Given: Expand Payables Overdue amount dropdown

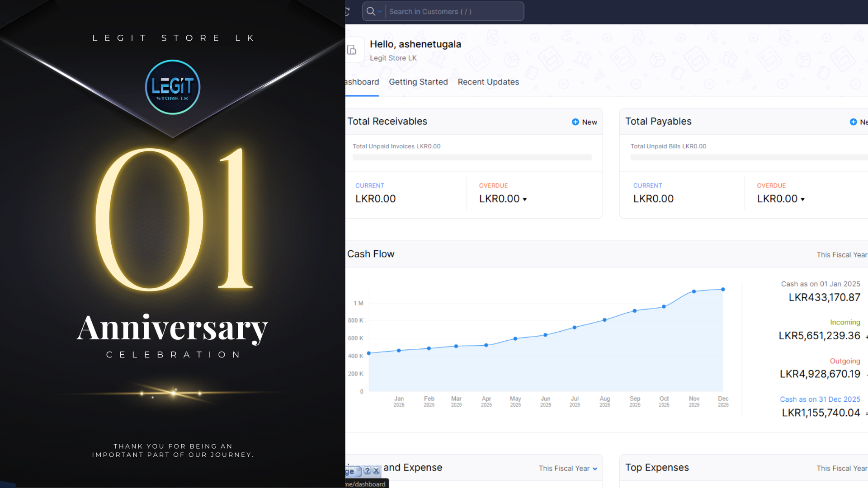Looking at the screenshot, I should pyautogui.click(x=803, y=199).
